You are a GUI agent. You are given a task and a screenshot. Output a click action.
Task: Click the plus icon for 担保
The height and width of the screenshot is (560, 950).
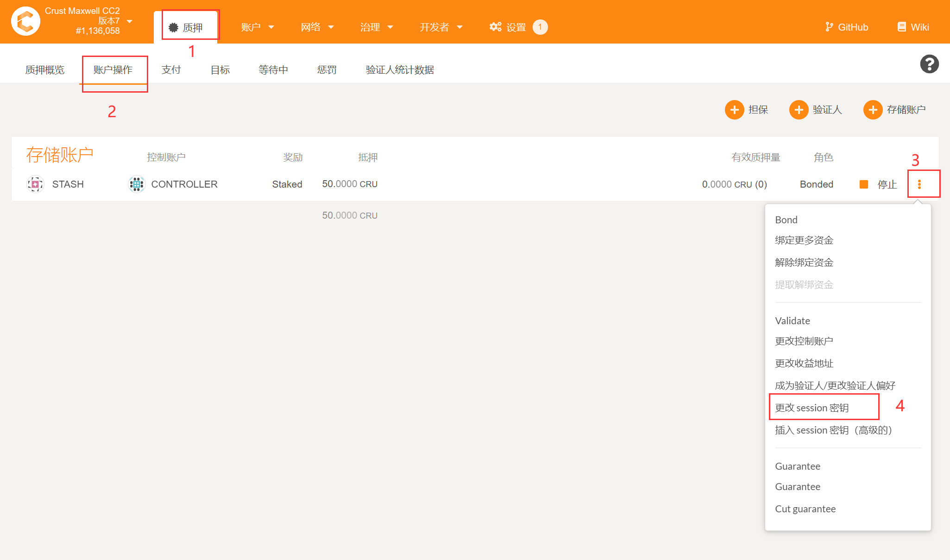[x=734, y=110]
